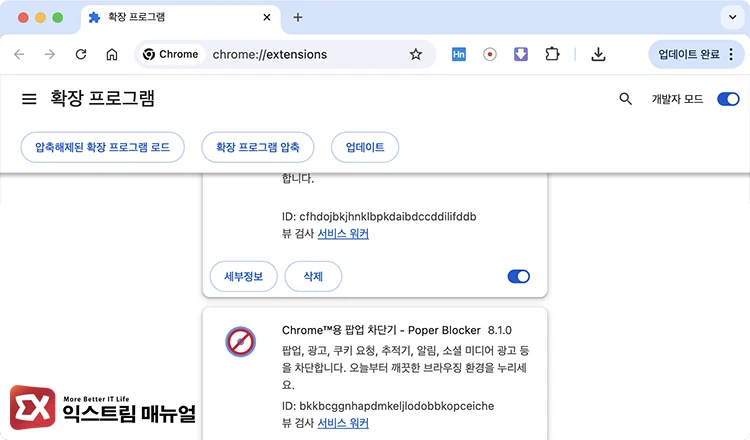Click the browser forward arrow

[50, 54]
